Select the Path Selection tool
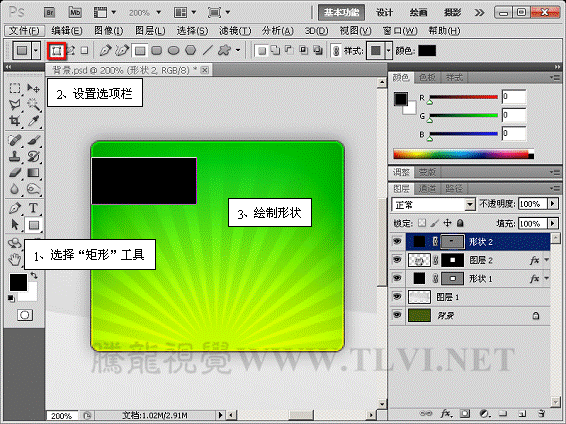566x424 pixels. pyautogui.click(x=15, y=225)
